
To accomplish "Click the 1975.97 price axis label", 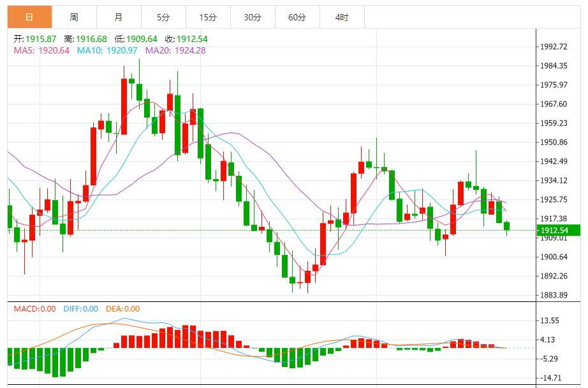I will (x=554, y=85).
